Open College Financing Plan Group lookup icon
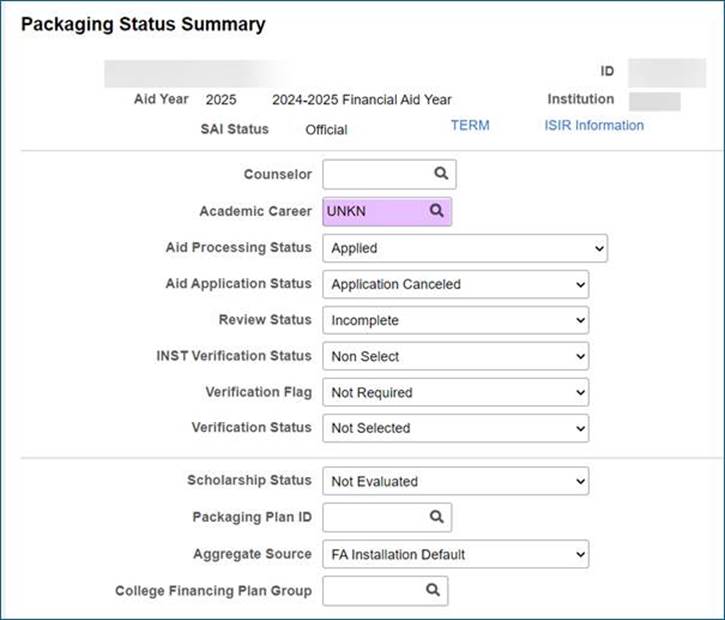The height and width of the screenshot is (620, 725). click(433, 590)
